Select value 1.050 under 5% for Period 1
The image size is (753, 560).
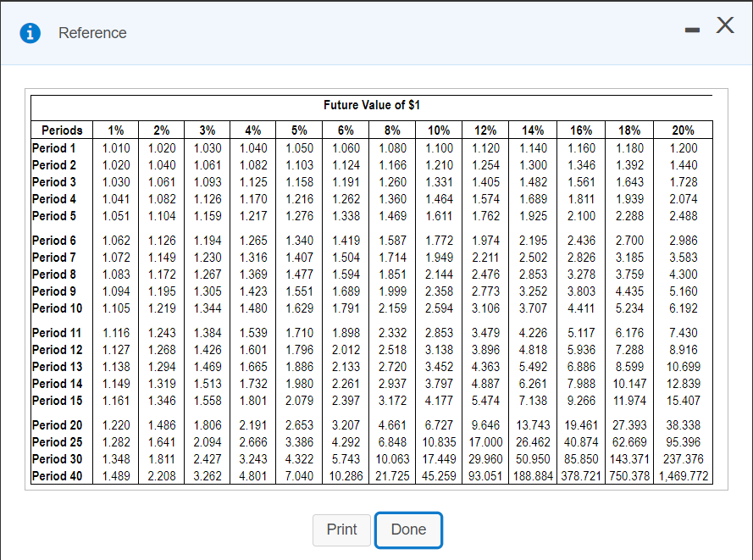(x=298, y=147)
